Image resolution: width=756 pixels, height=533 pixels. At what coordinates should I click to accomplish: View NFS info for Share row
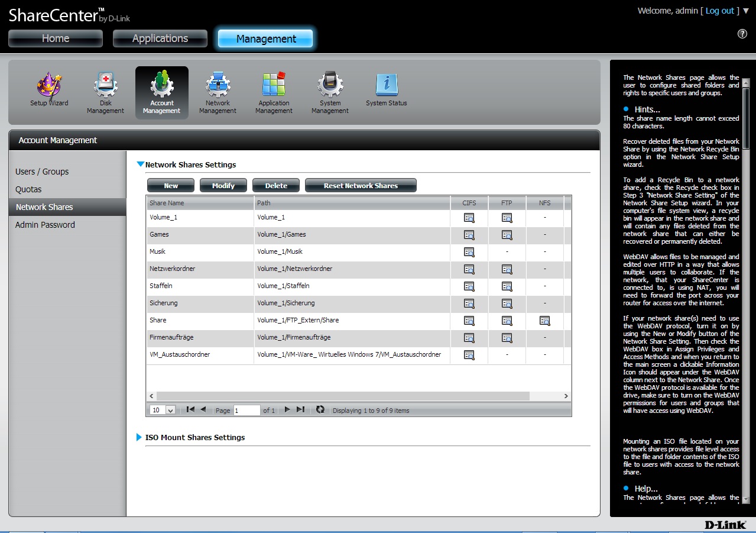tap(544, 321)
